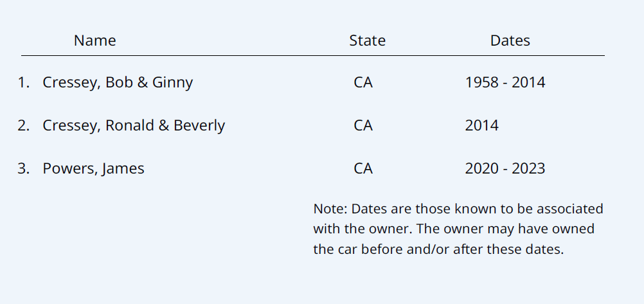
Task: Select owner Cressey, Bob & Ginny
Action: [x=118, y=83]
